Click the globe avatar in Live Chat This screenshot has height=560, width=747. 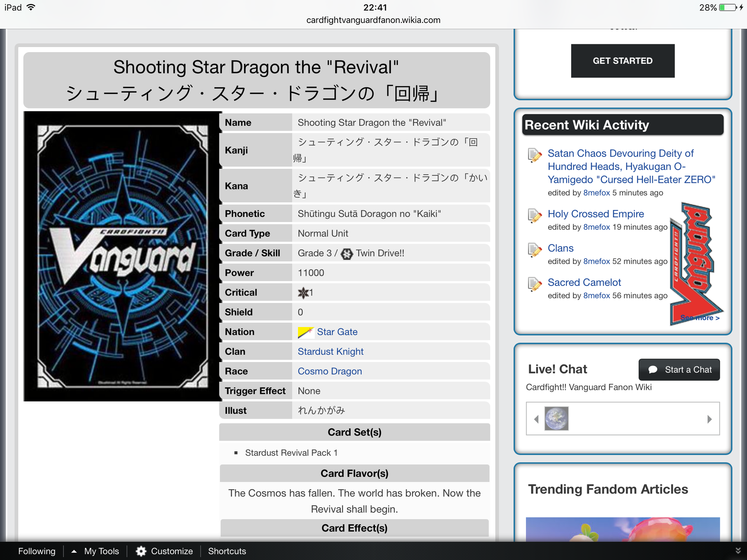click(x=556, y=418)
